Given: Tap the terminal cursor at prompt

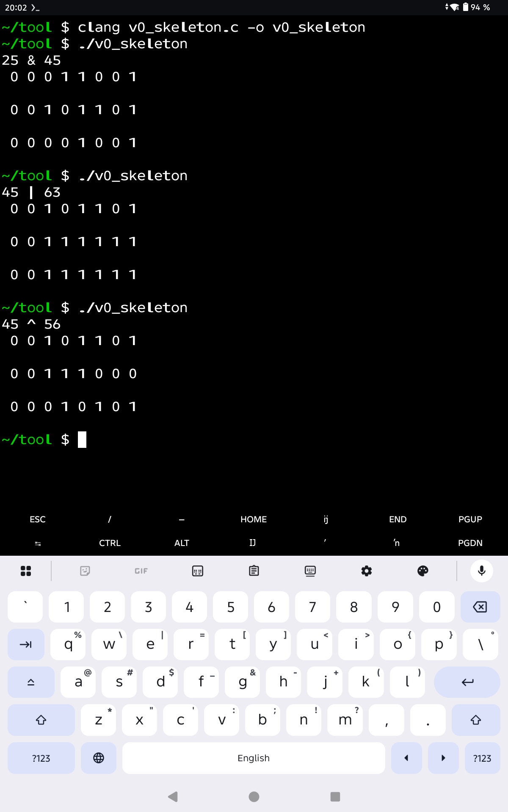Looking at the screenshot, I should pyautogui.click(x=82, y=439).
